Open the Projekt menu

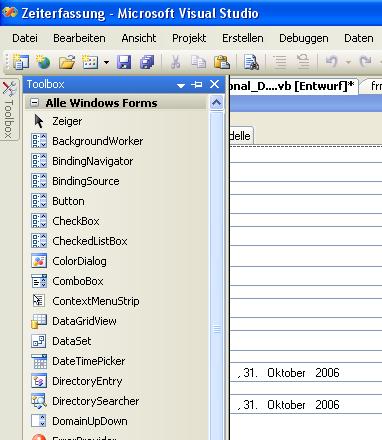pos(189,38)
